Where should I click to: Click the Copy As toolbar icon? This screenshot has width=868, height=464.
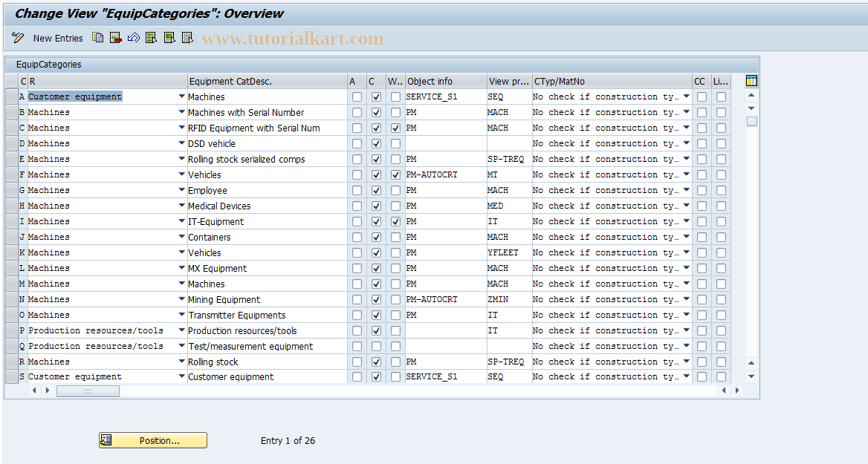tap(97, 38)
